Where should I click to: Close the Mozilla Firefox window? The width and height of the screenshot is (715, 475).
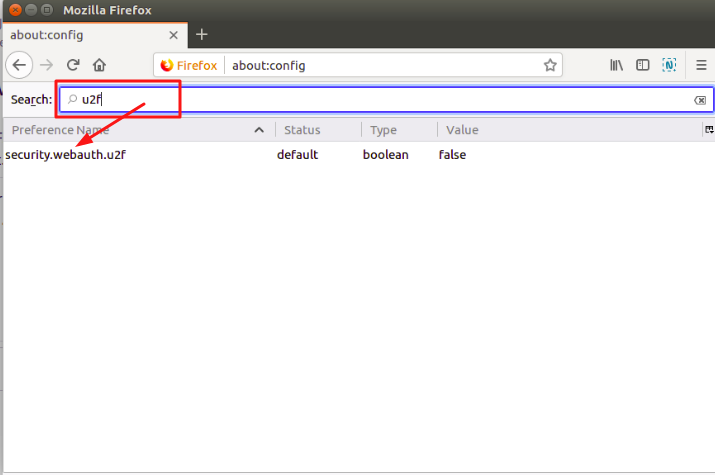(x=15, y=10)
